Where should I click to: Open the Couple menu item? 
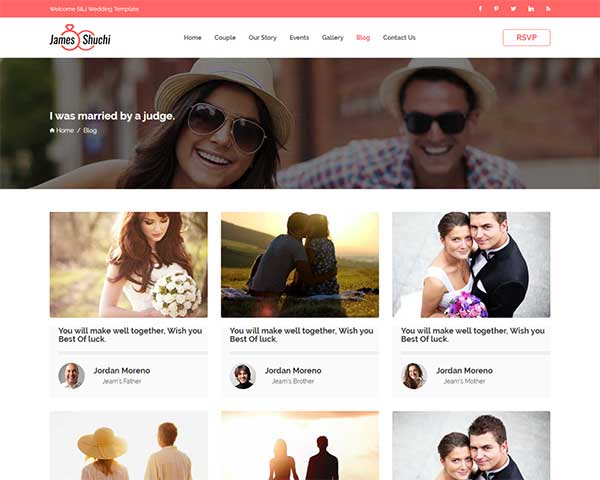click(x=225, y=38)
